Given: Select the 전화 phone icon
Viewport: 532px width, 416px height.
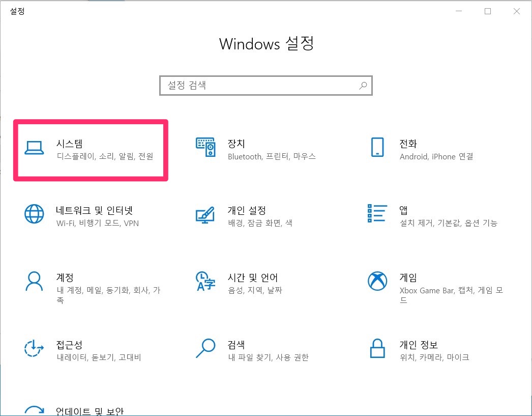Looking at the screenshot, I should [x=377, y=147].
